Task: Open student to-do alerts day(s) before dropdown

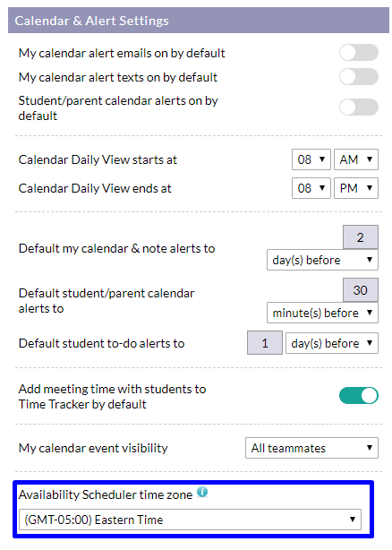Action: pos(332,343)
